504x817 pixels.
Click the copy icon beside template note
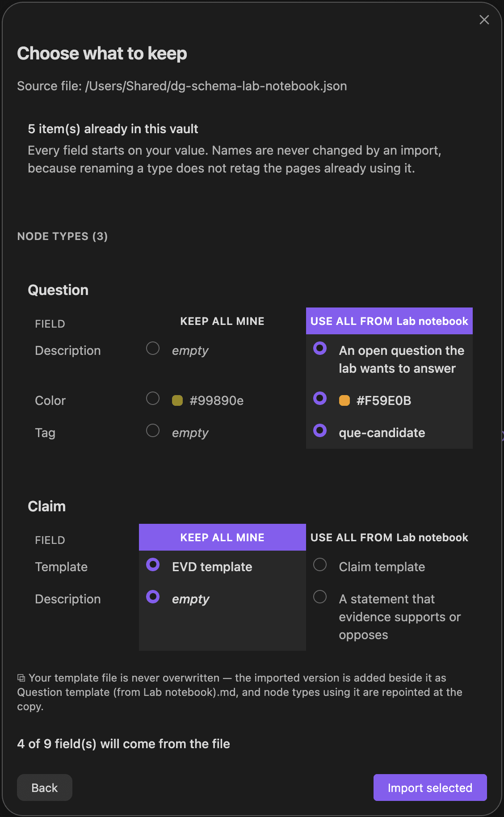point(21,678)
